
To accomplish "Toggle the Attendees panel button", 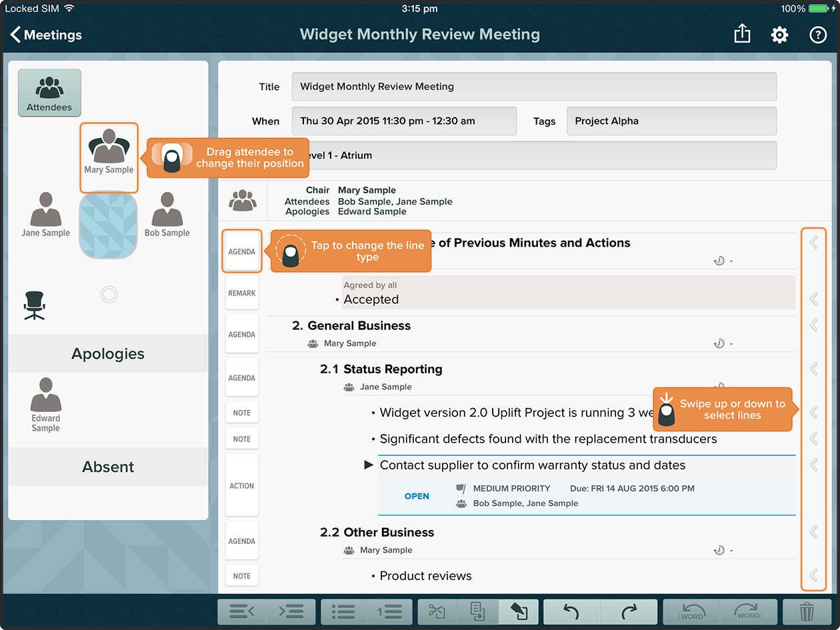I will [x=49, y=93].
